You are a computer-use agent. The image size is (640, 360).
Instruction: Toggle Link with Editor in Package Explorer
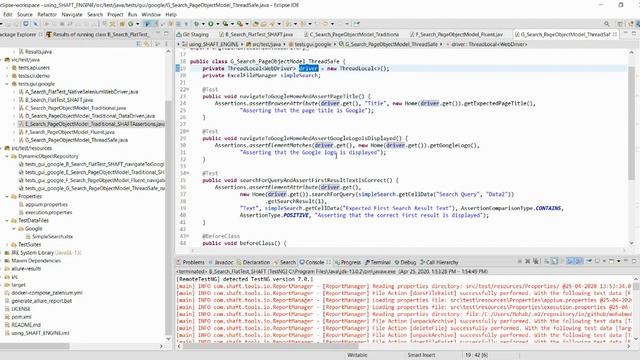(x=147, y=44)
